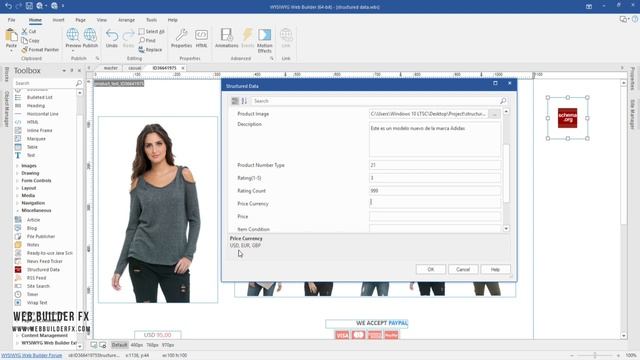The image size is (640, 360).
Task: Open Replace from the Editing group
Action: coord(150,50)
